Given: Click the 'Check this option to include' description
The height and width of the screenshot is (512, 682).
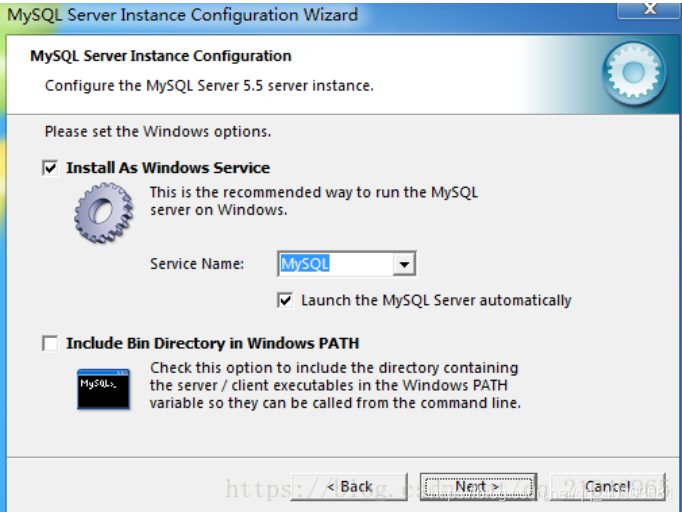Looking at the screenshot, I should point(335,385).
